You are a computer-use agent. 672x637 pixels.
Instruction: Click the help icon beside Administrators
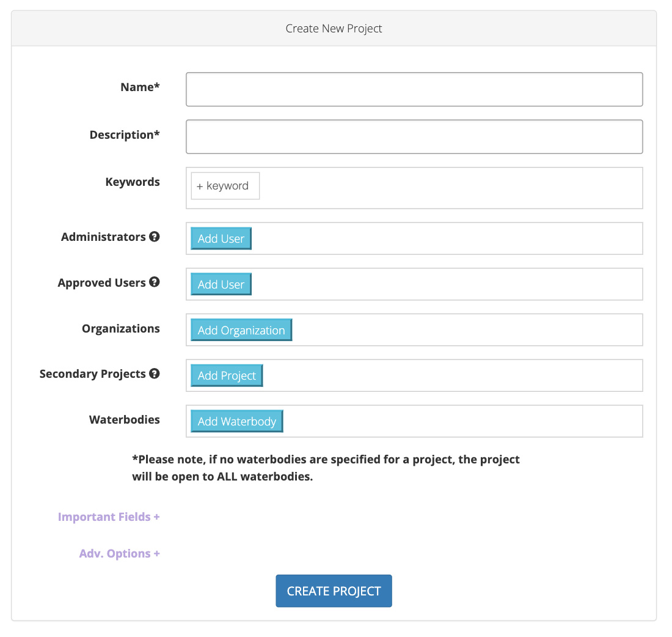(x=155, y=237)
